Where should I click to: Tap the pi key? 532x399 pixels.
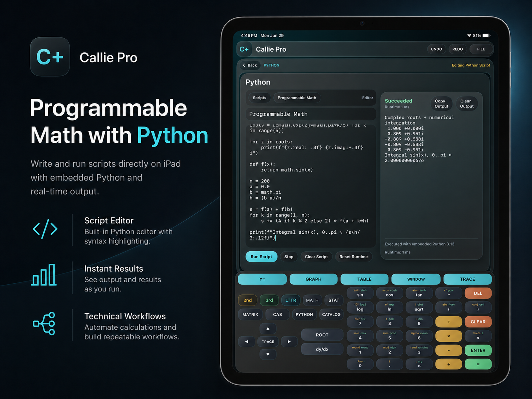tap(419, 364)
